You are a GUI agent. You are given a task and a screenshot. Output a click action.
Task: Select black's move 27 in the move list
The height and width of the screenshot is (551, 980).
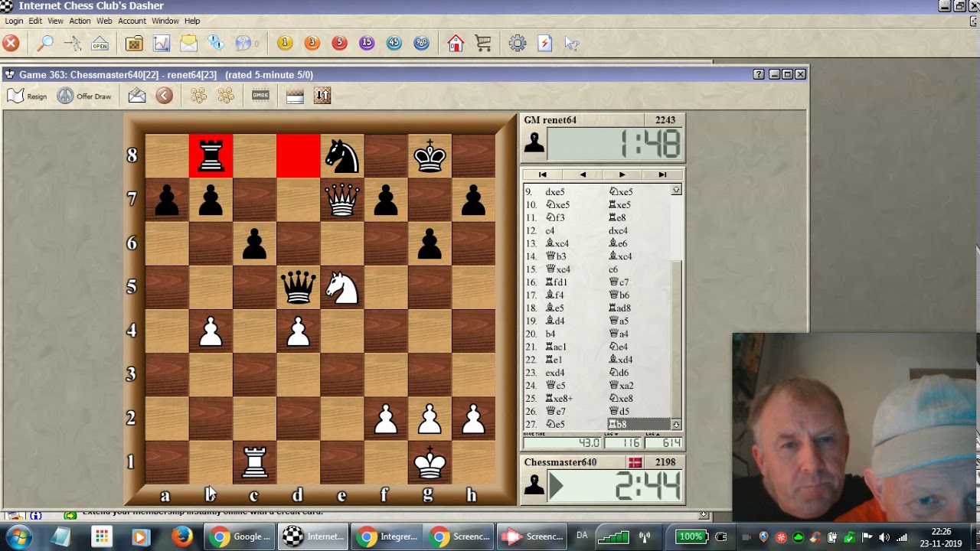pos(639,424)
